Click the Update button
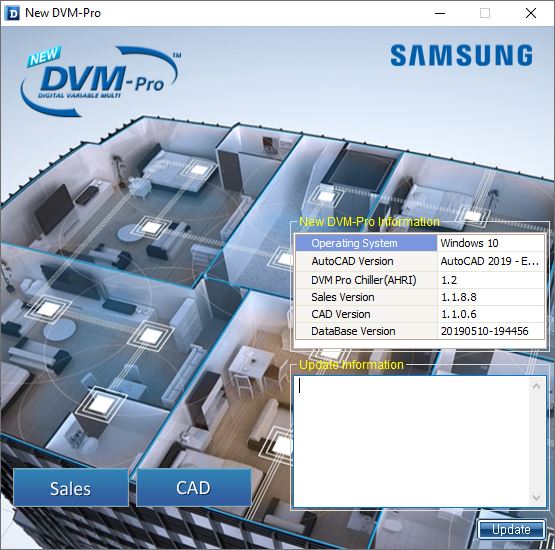The width and height of the screenshot is (555, 550). [511, 530]
